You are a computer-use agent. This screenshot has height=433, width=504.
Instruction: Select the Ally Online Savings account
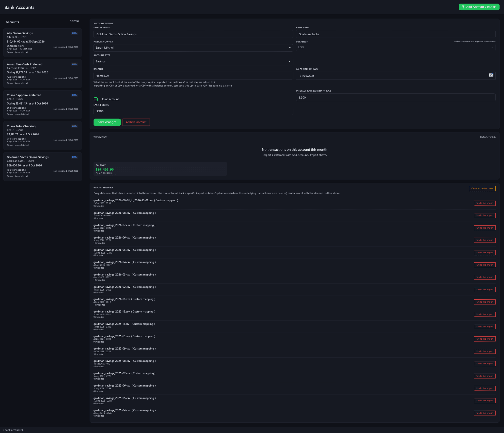[x=43, y=43]
